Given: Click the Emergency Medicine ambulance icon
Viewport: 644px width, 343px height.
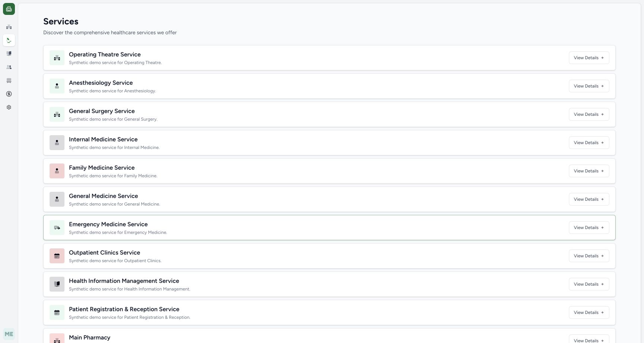Looking at the screenshot, I should coord(57,228).
